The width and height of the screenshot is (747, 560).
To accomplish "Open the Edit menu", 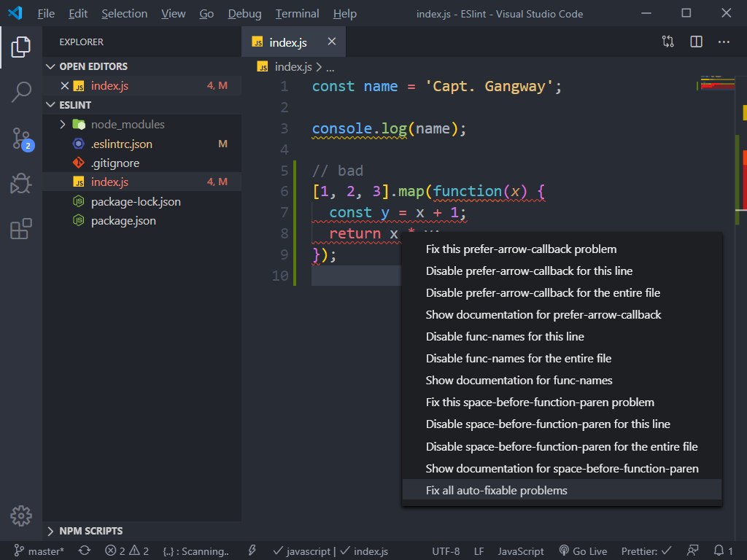I will coord(77,13).
